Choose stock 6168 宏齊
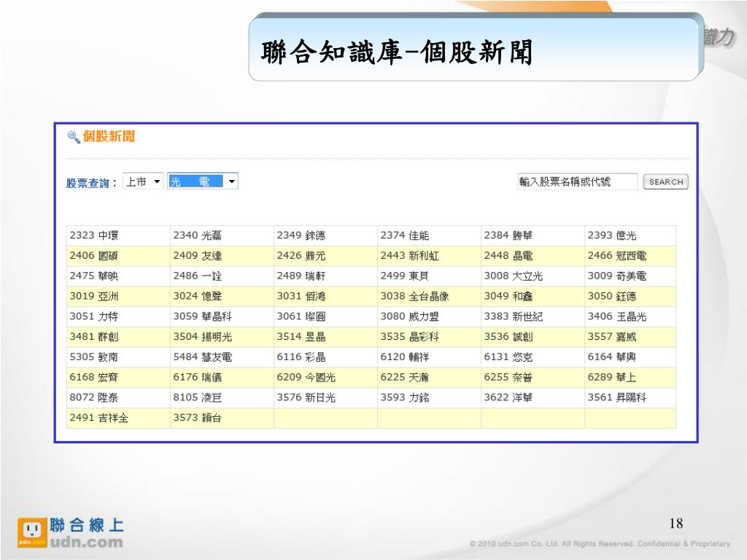This screenshot has width=747, height=560. (x=94, y=377)
